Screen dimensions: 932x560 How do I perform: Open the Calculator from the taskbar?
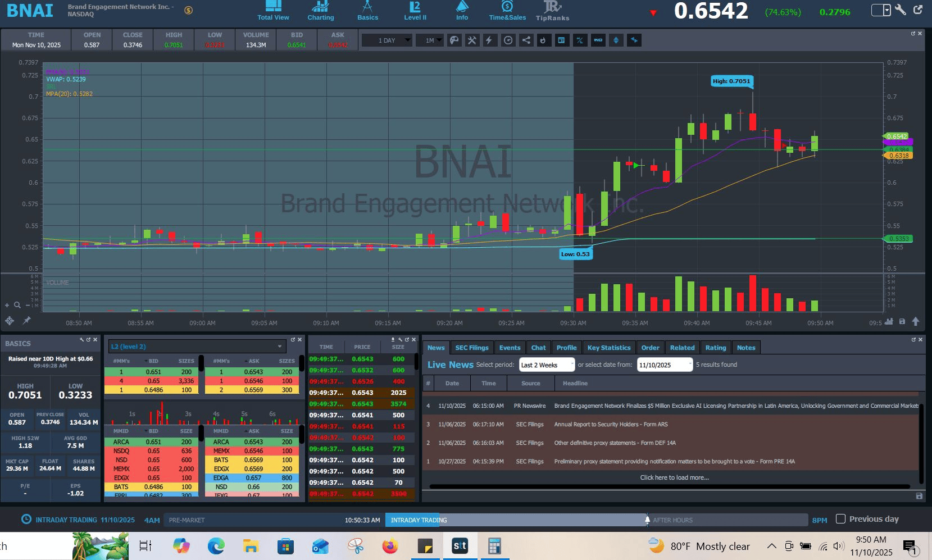pos(494,546)
